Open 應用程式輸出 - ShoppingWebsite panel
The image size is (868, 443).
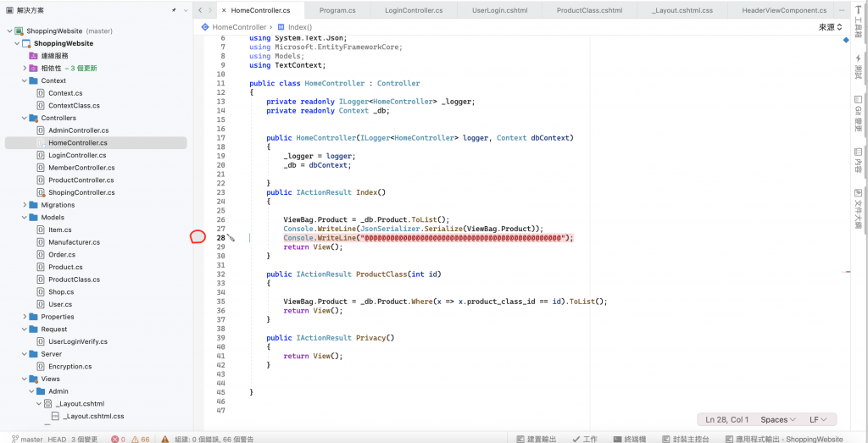[784, 439]
